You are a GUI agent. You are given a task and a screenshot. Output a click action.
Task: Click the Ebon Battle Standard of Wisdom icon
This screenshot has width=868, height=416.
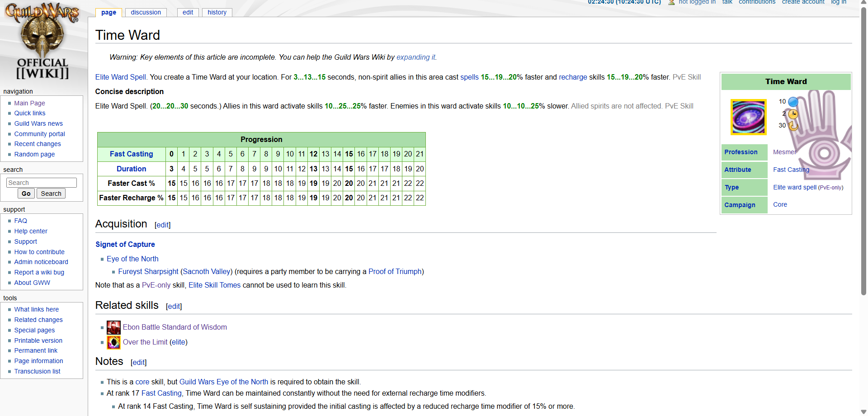113,327
